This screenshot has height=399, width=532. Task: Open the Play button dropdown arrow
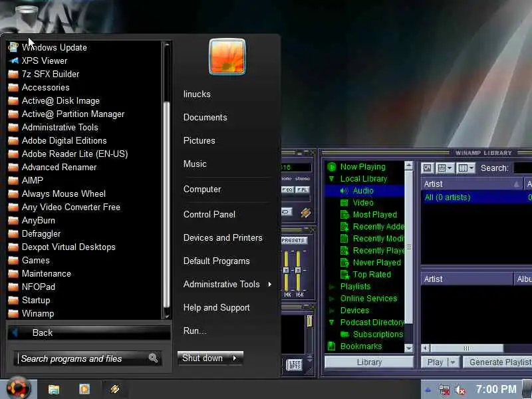454,362
